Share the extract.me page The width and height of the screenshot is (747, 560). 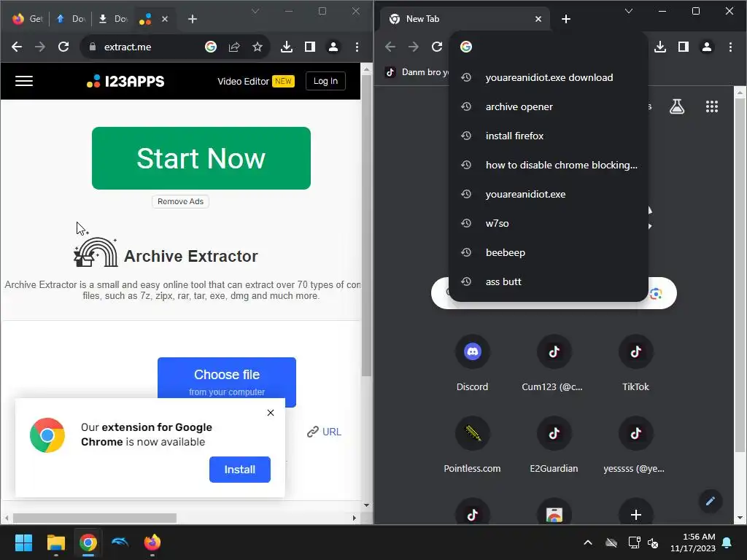(x=234, y=47)
